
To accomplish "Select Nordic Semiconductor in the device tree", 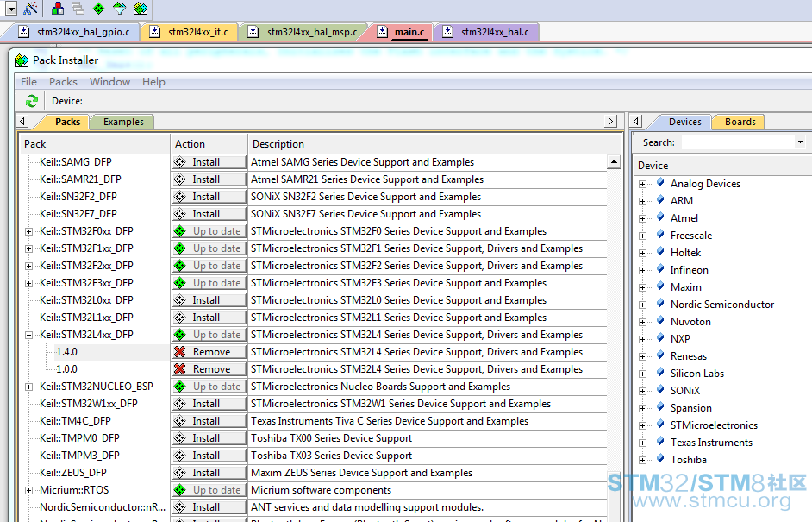I will point(722,305).
